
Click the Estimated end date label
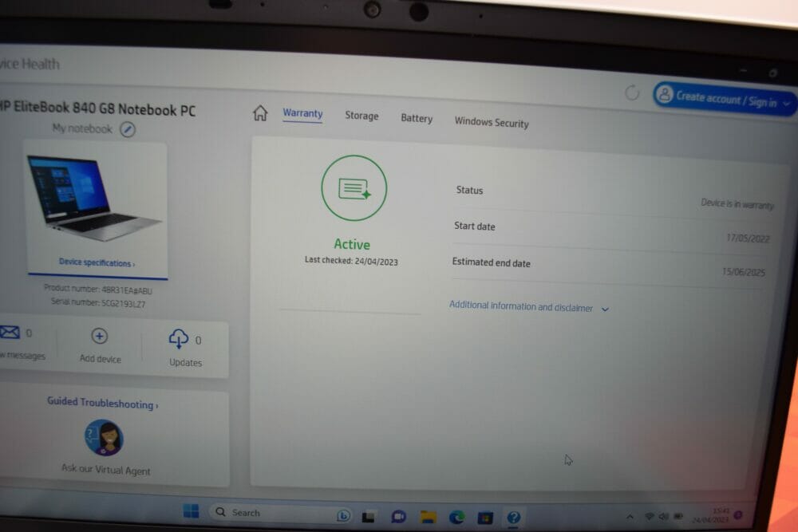[x=491, y=262]
